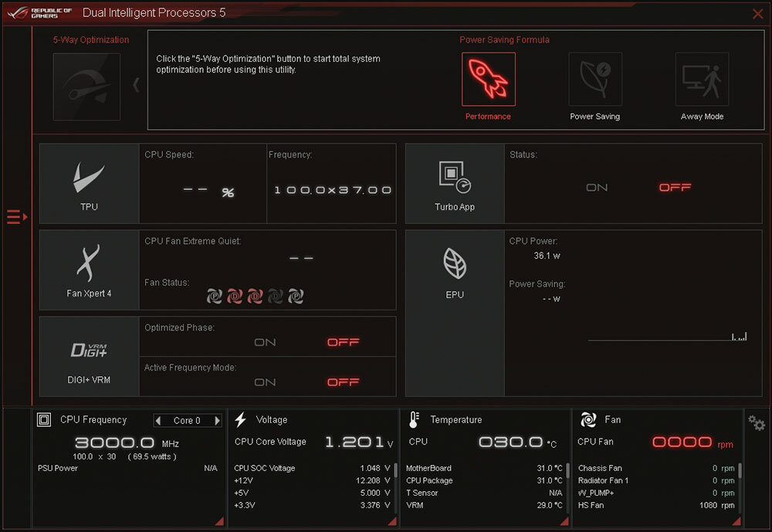The image size is (772, 532).
Task: Click the 0000 rpm CPU Fan readout
Action: (x=692, y=442)
